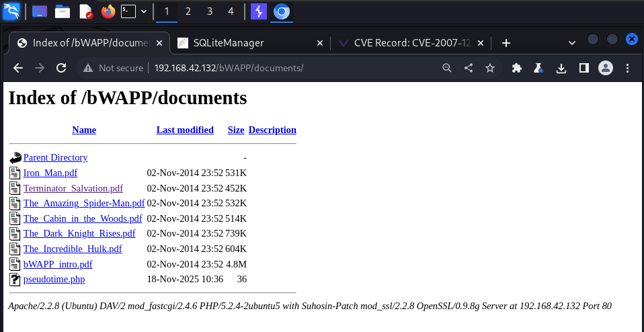Open the zoom magnifier icon in address bar
Screen dimensions: 644x332
click(x=447, y=68)
